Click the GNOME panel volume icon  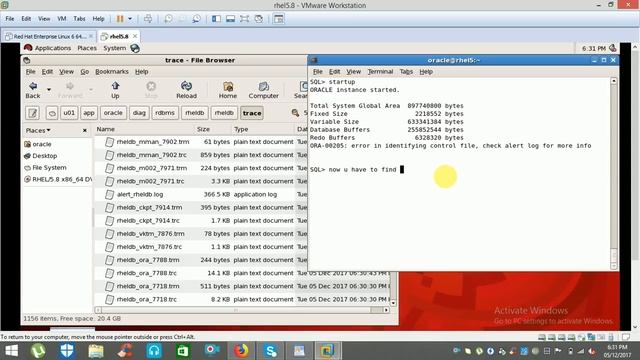click(x=612, y=48)
